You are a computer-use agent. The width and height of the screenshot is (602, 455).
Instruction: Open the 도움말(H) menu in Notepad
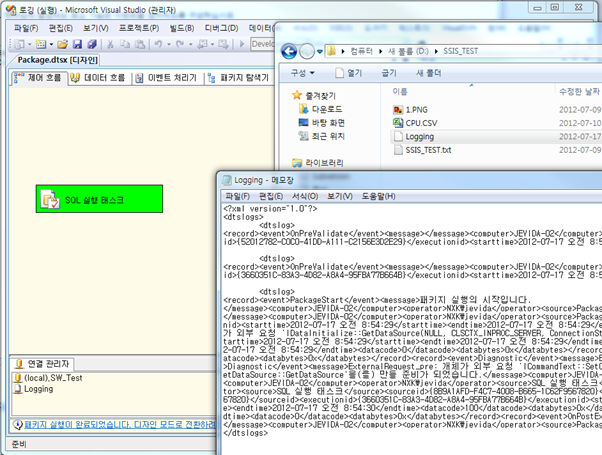coord(378,196)
